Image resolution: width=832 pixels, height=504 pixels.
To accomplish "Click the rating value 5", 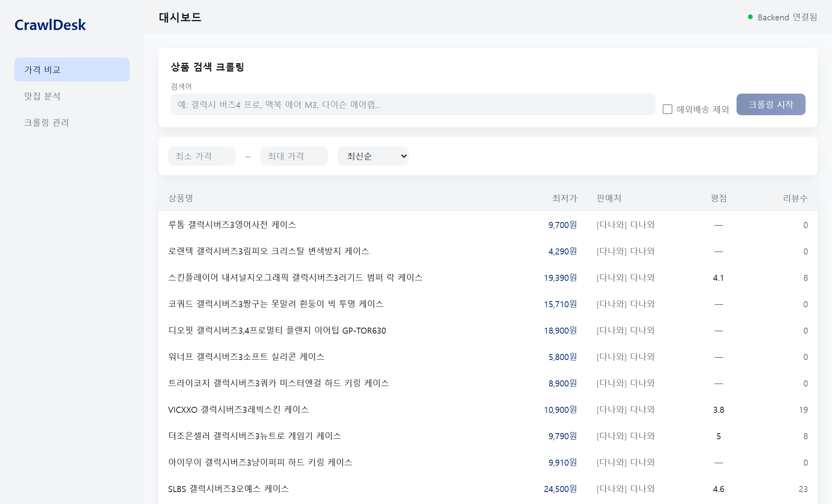I will [718, 436].
